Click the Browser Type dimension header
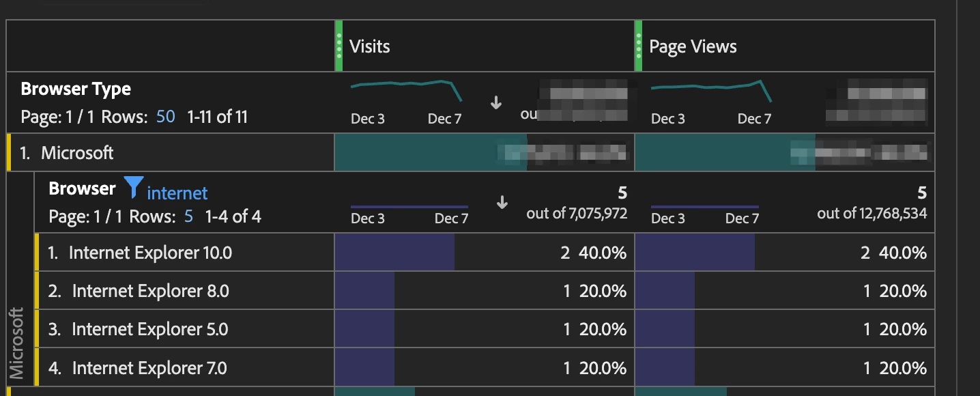Image resolution: width=980 pixels, height=396 pixels. pyautogui.click(x=76, y=89)
